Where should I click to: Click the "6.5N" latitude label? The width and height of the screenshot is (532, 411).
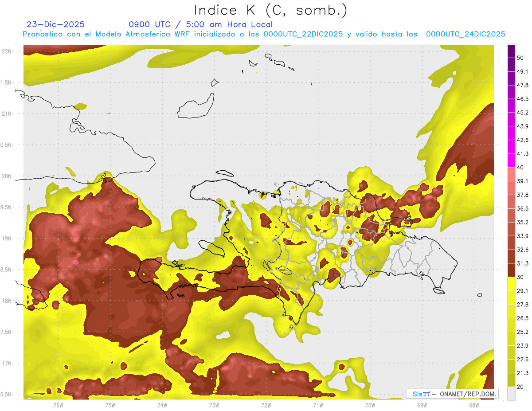click(7, 394)
